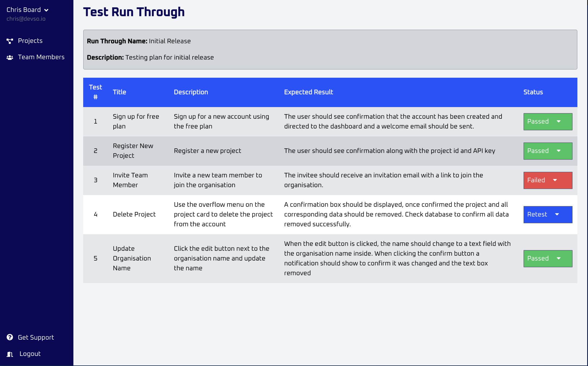Click the chris@devso.io email text
This screenshot has width=588, height=366.
tap(26, 19)
